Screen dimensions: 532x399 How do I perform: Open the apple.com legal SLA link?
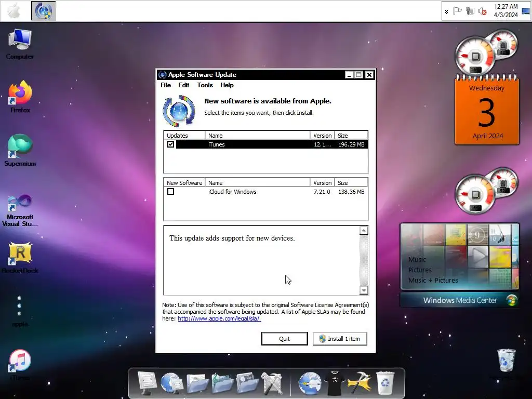click(x=219, y=318)
